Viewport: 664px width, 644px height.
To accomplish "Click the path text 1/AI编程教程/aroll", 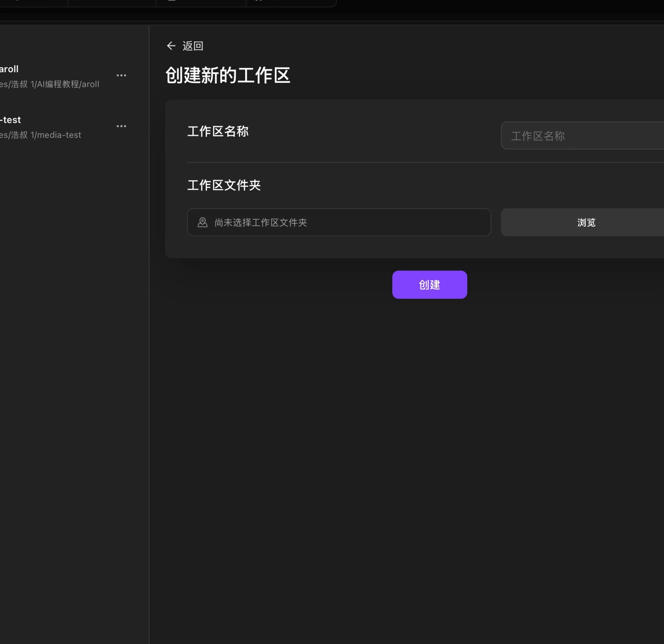I will coord(65,84).
